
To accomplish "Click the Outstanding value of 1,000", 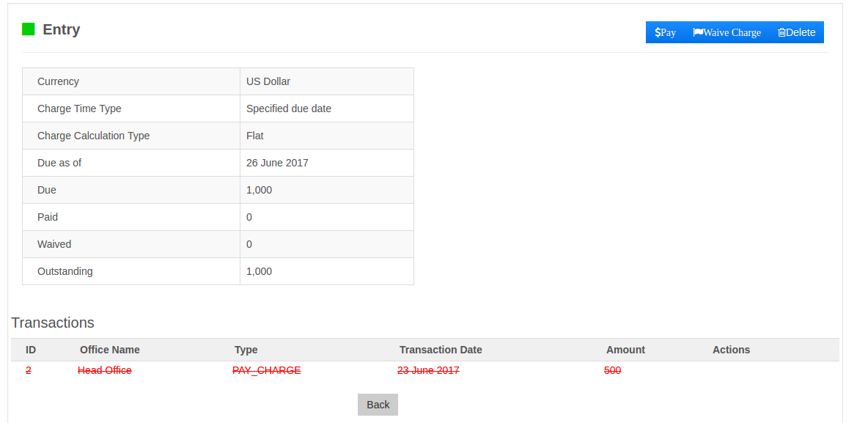I will 259,271.
